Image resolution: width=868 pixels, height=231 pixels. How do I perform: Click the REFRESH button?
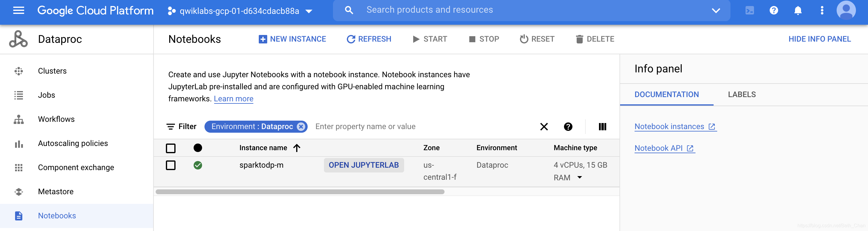369,39
